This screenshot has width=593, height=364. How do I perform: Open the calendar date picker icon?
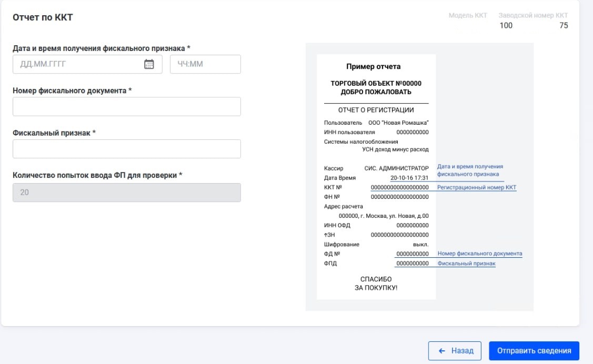149,64
